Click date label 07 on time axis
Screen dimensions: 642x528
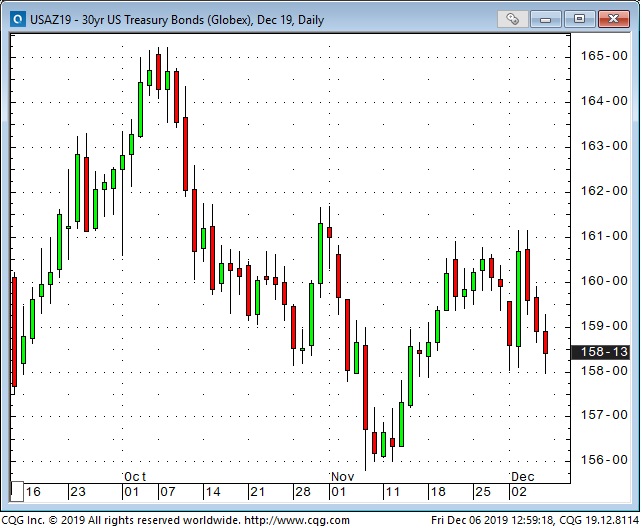167,492
